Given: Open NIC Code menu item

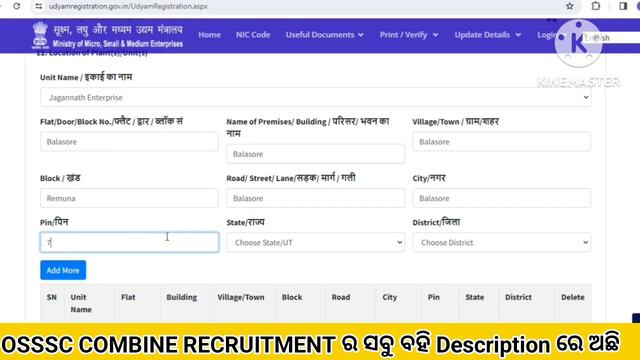Looking at the screenshot, I should click(253, 35).
